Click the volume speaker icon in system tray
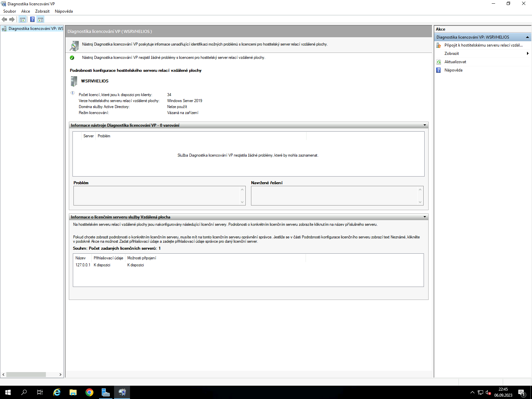The image size is (532, 399). 487,392
